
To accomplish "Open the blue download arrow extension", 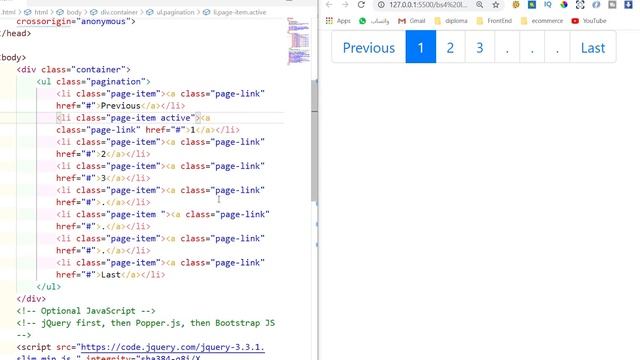I will [x=629, y=4].
